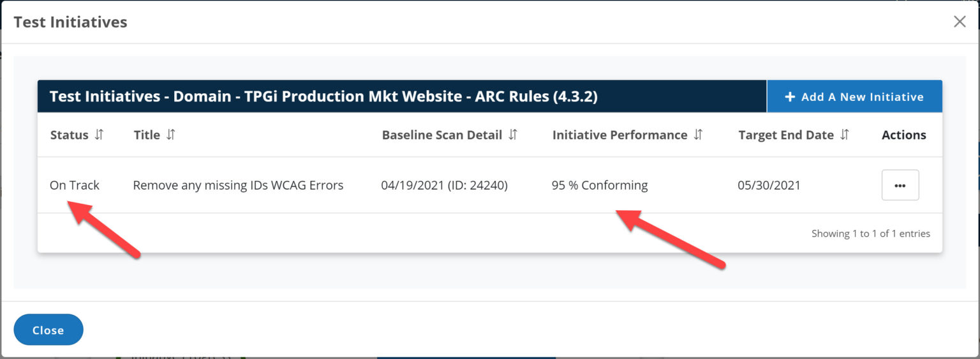
Task: Click the ARC Rules (4.3.2) table heading
Action: tap(323, 97)
